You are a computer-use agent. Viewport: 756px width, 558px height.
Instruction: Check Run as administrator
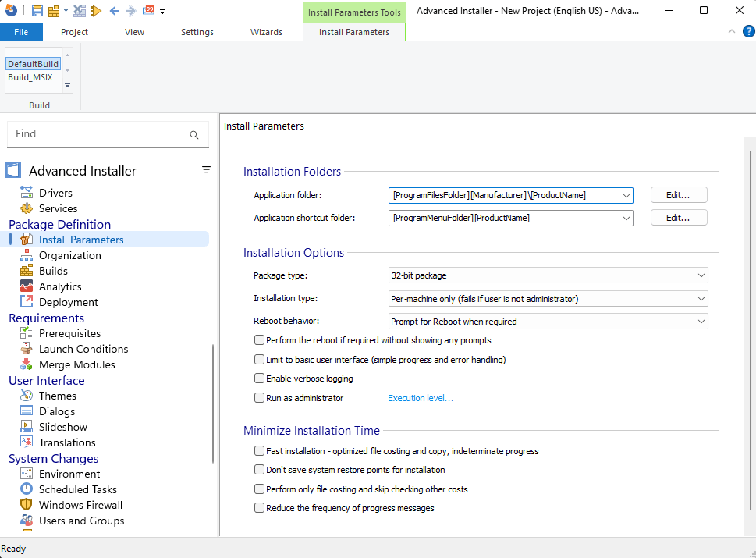(258, 397)
